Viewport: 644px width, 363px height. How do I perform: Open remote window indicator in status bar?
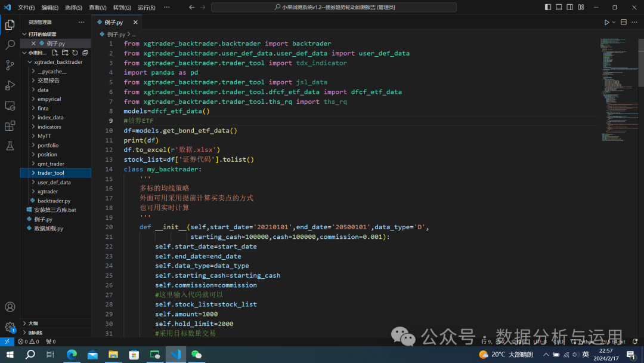(x=7, y=342)
